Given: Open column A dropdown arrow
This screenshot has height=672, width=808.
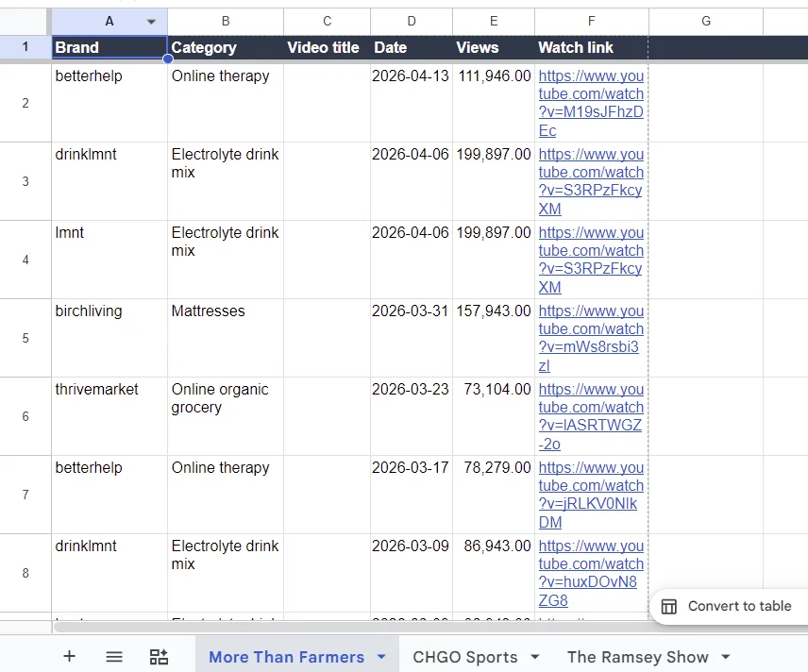Looking at the screenshot, I should tap(151, 22).
